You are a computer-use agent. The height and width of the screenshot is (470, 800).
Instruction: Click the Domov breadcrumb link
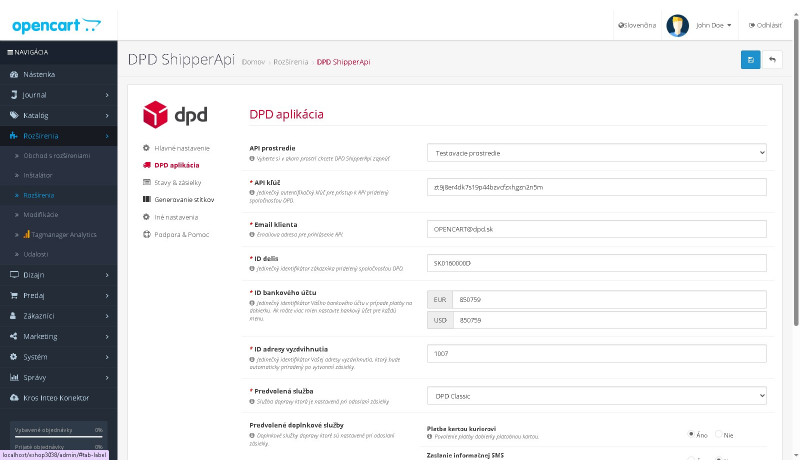coord(253,62)
